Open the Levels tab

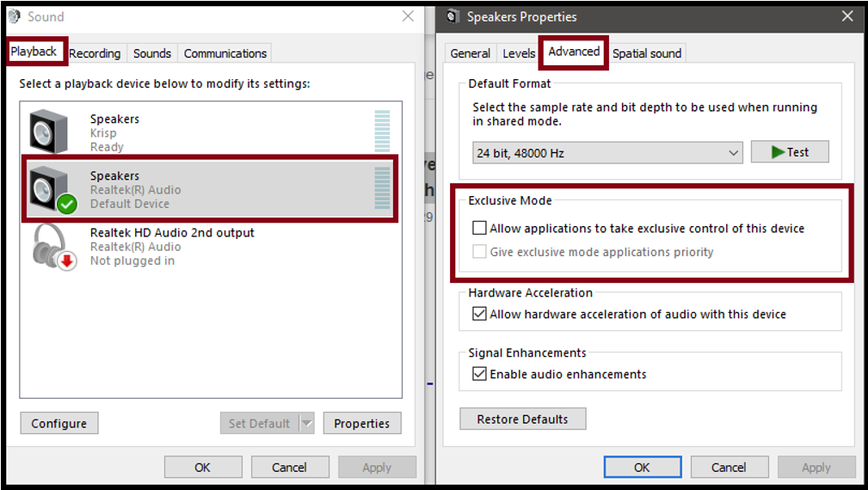(x=519, y=53)
